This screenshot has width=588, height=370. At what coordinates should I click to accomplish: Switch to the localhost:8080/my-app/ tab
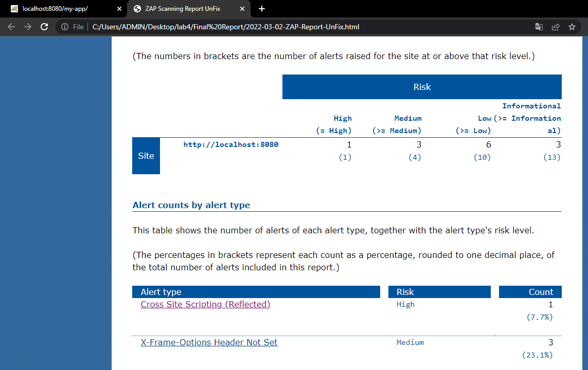pyautogui.click(x=62, y=9)
